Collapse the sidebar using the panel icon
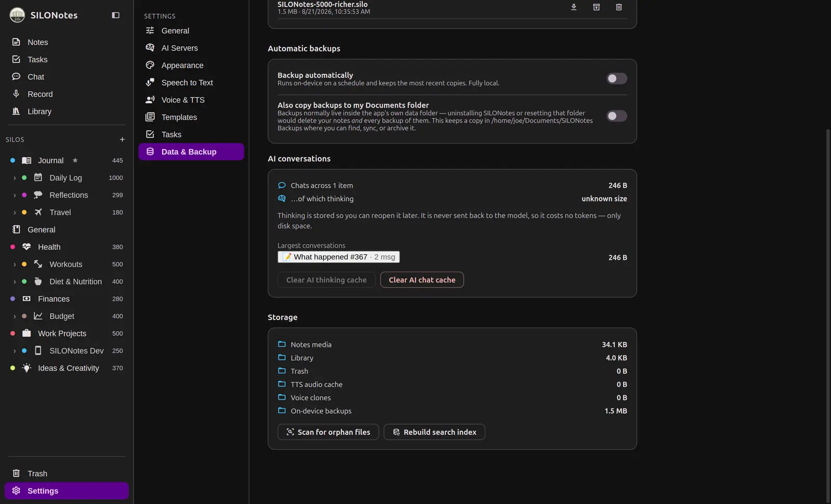Screen dimensions: 831x504 tap(116, 16)
